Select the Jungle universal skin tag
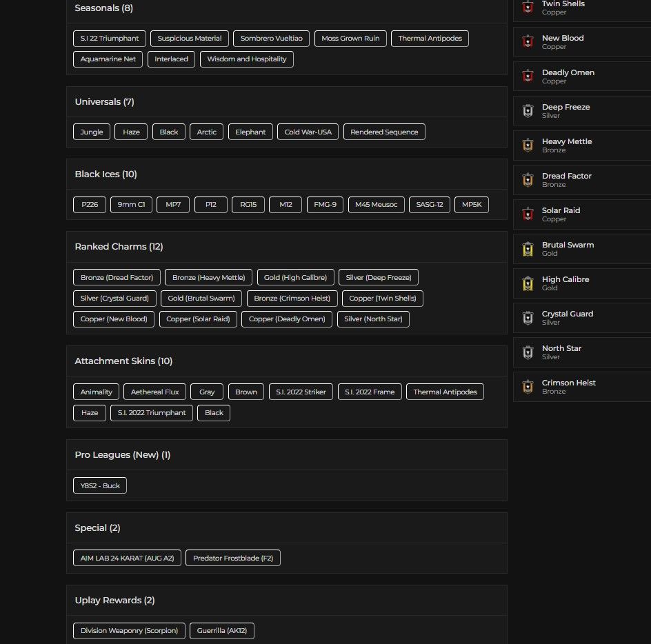The width and height of the screenshot is (651, 644). 92,132
